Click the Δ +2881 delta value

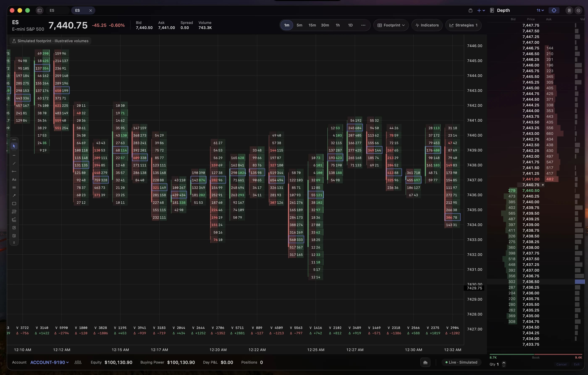point(237,333)
